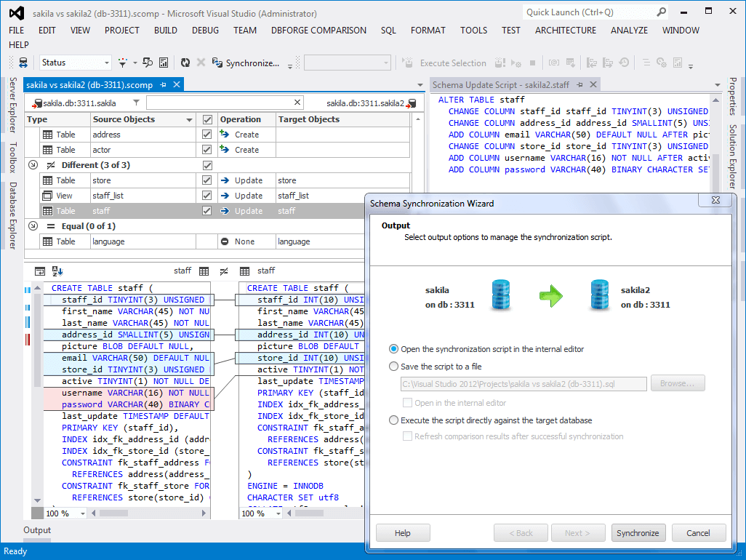Open the filter icon dropdown arrow
The image size is (746, 560).
click(x=135, y=63)
